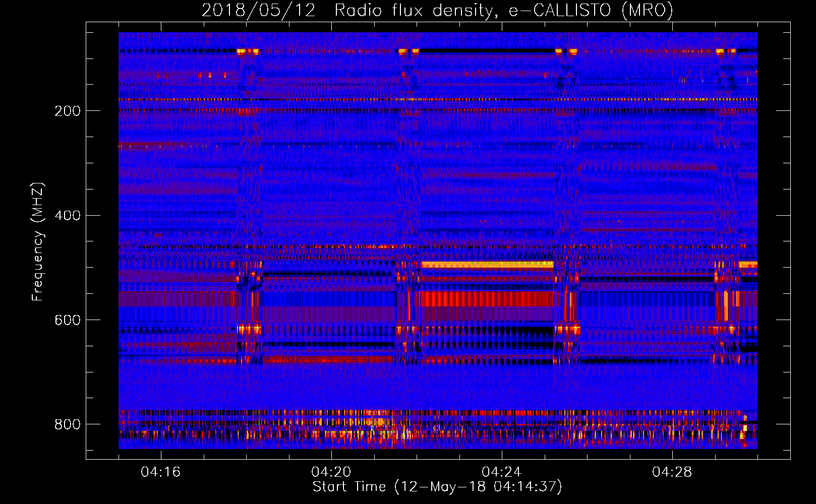816x504 pixels.
Task: Click the 200 frequency tick label
Action: coord(68,111)
